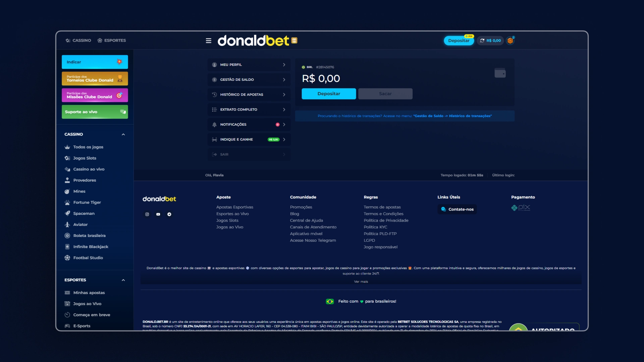Viewport: 644px width, 362px height.
Task: Open Infinite Blackjack sidebar item
Action: pos(91,247)
